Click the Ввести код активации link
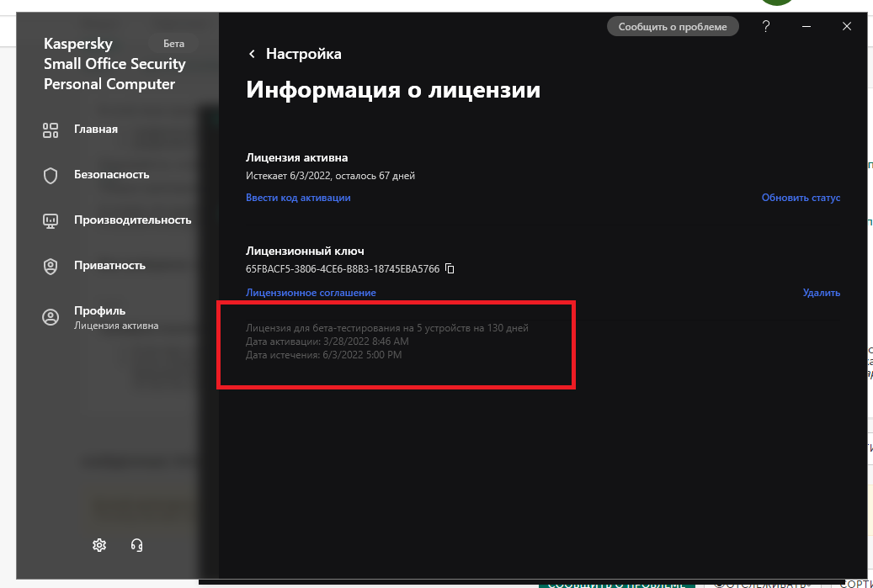Image resolution: width=873 pixels, height=588 pixels. (x=298, y=198)
